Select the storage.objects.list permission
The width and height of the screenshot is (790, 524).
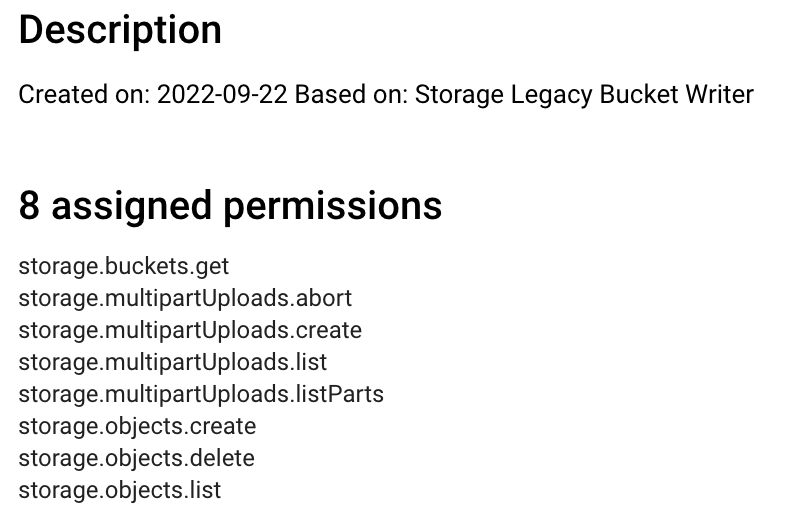click(120, 490)
